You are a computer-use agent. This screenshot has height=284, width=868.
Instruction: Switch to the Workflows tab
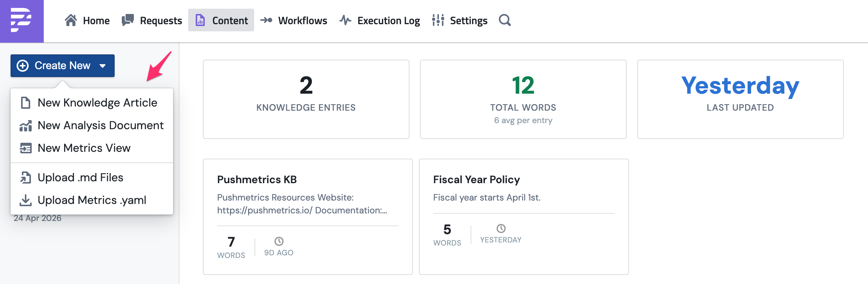pos(294,20)
